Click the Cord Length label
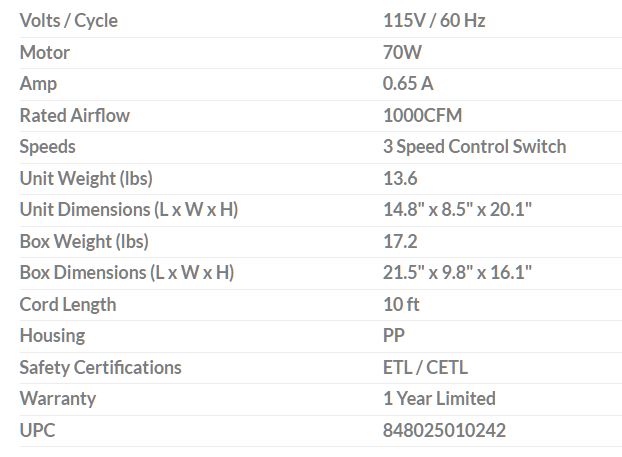Viewport: 622px width, 457px height. [x=68, y=304]
